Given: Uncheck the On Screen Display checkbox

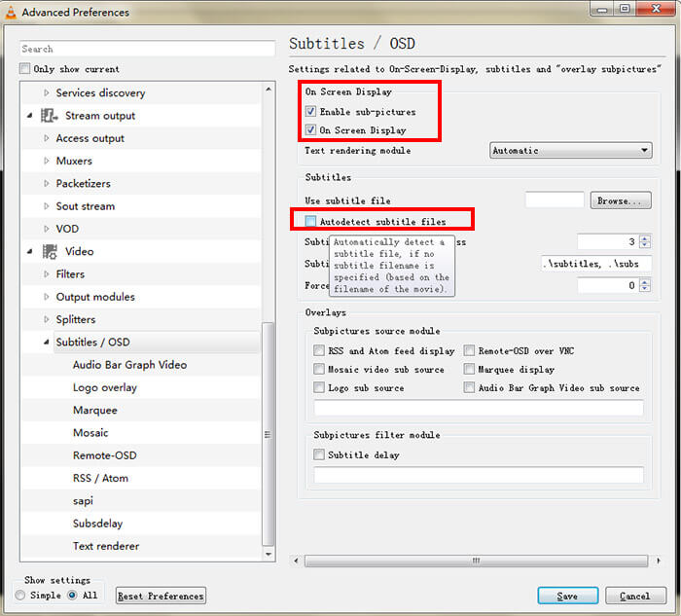Looking at the screenshot, I should (x=310, y=129).
